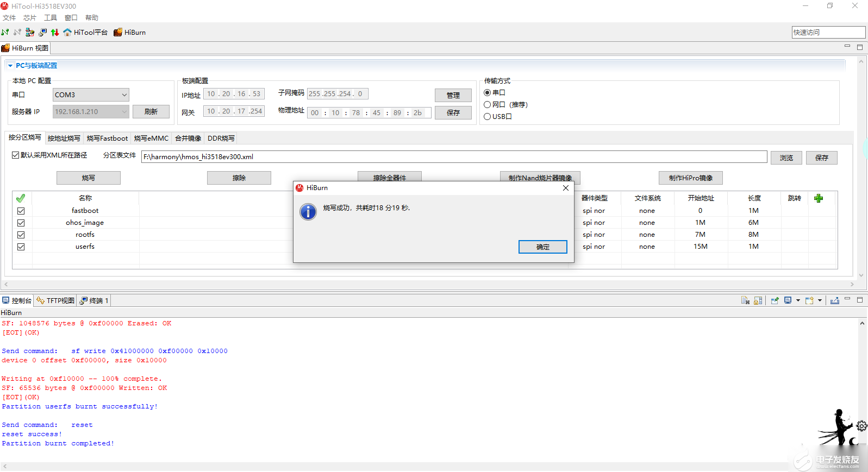Toggle 默认采用XML所在路径 checkbox
Screen dimensions: 868x472
16,155
